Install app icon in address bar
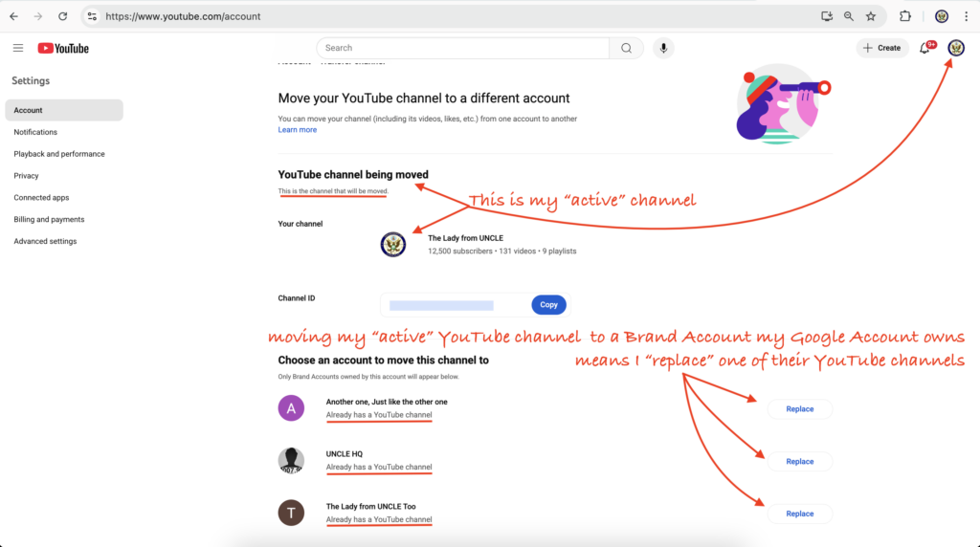Screen dimensions: 980x547 click(826, 16)
